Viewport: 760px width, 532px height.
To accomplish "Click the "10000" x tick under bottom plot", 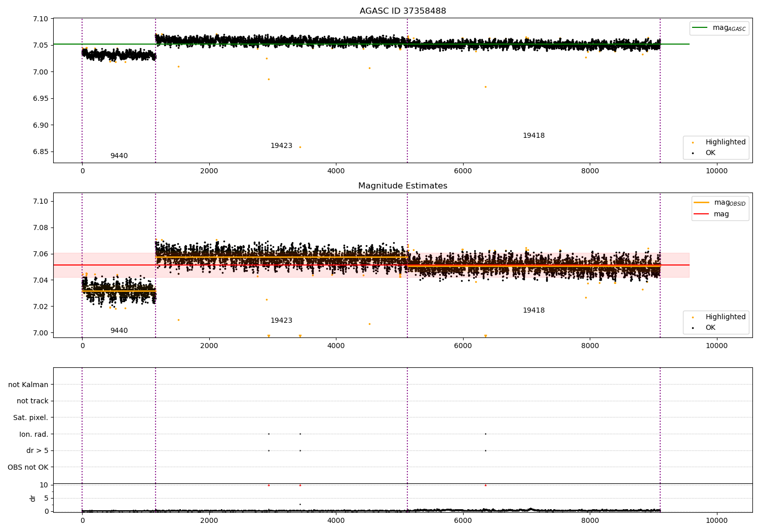I will point(717,520).
